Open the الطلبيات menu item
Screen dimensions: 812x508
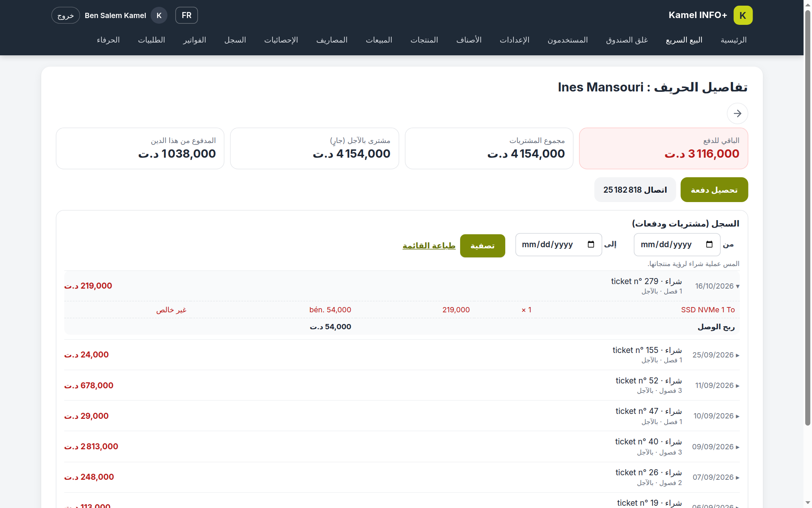(x=151, y=40)
